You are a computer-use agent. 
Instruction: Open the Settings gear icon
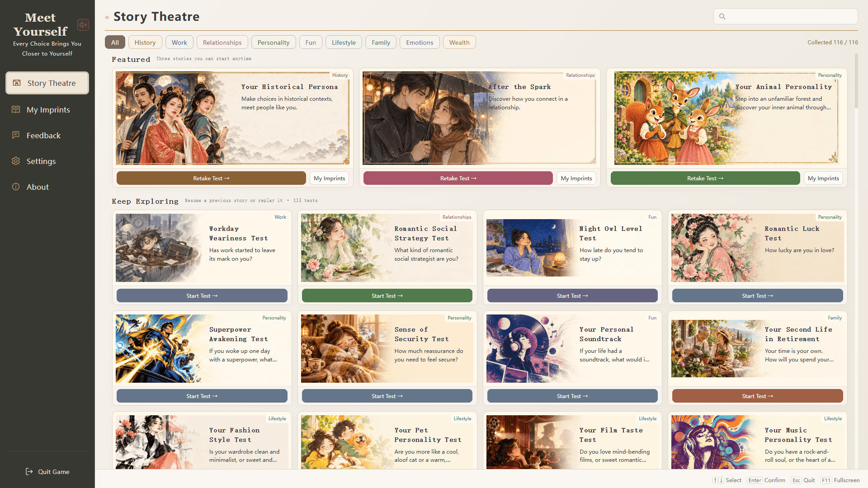(x=16, y=161)
